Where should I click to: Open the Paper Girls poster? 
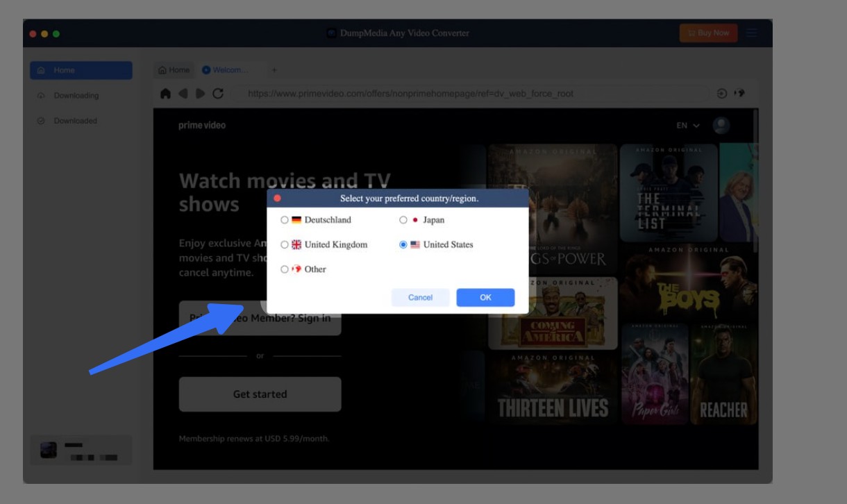(654, 373)
